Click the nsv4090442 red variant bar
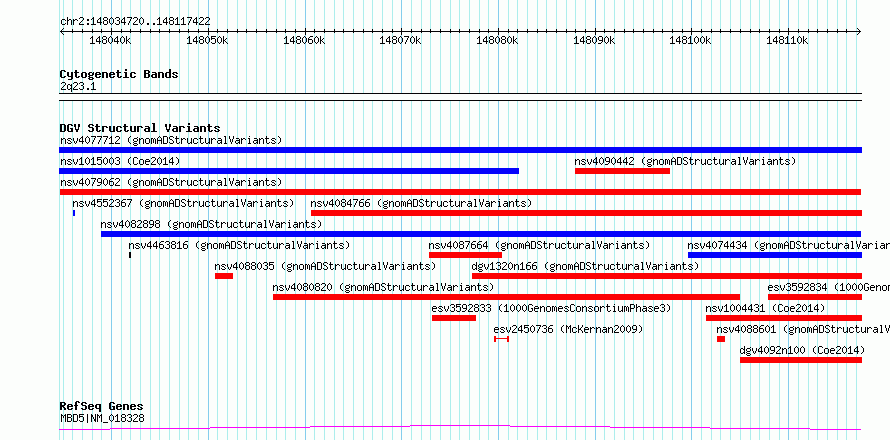Screen dimensions: 890x440 tap(622, 171)
